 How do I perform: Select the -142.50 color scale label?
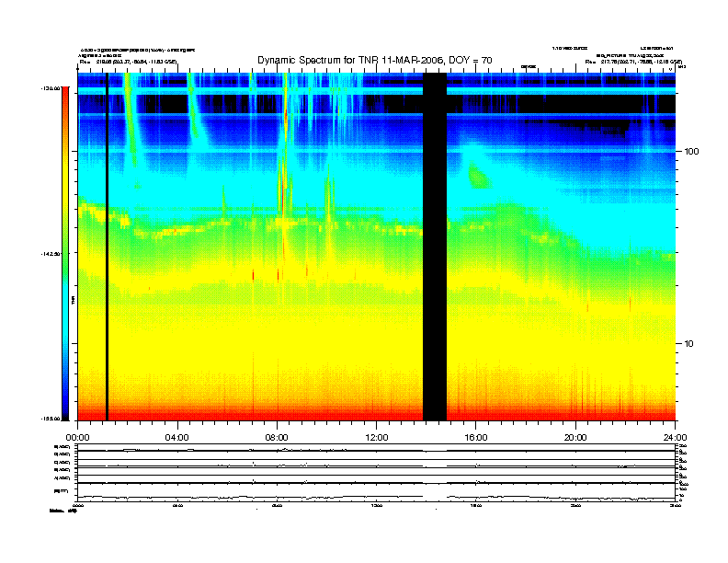(x=51, y=254)
